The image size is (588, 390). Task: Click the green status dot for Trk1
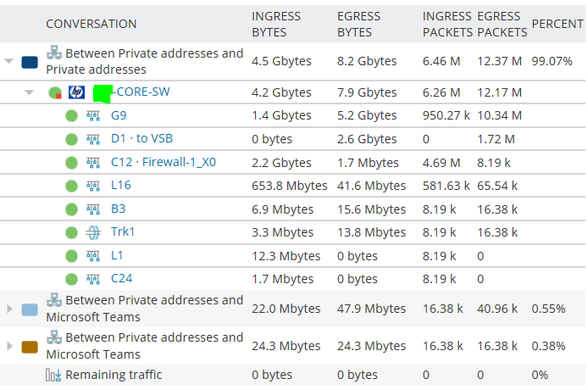[71, 232]
